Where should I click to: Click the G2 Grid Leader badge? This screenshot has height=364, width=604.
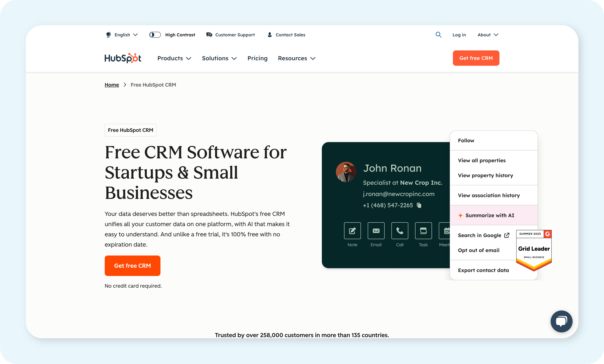tap(534, 250)
